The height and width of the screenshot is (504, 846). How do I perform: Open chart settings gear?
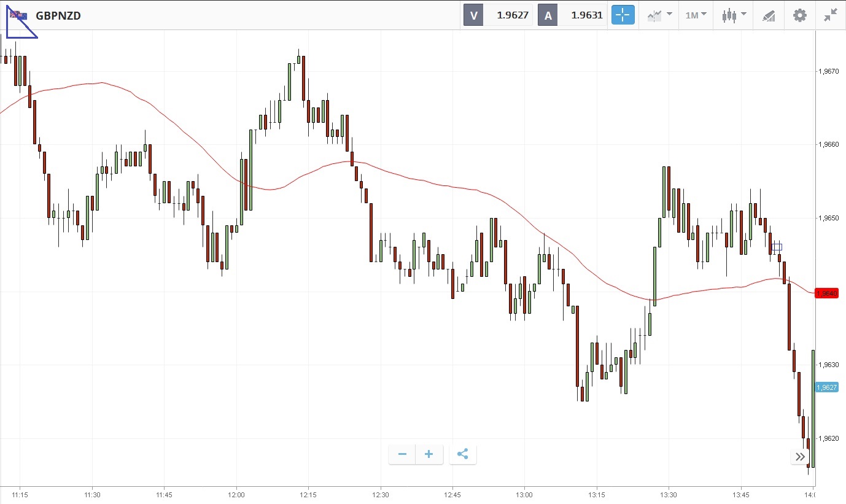coord(799,15)
